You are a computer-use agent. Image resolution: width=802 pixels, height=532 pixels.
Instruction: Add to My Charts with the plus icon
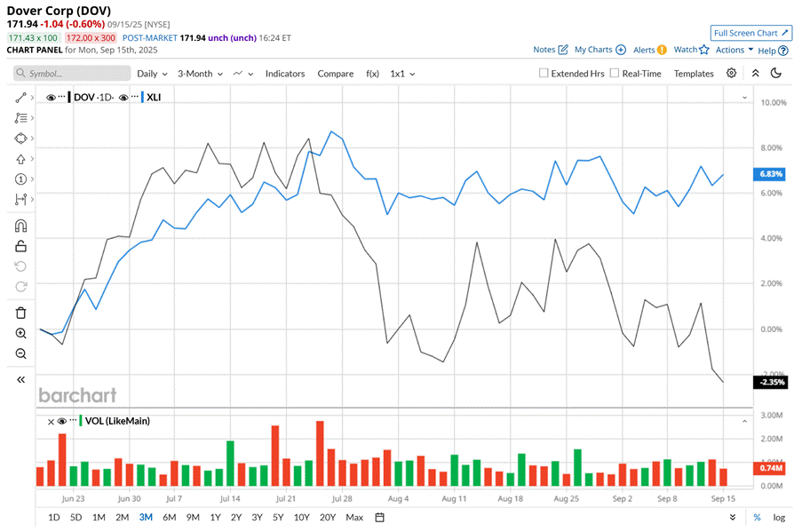coord(621,50)
